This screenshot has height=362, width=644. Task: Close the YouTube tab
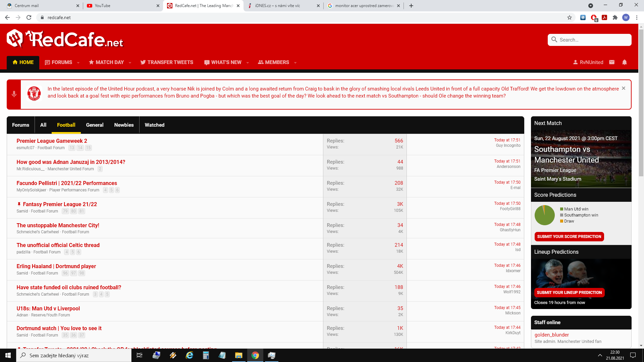click(158, 6)
